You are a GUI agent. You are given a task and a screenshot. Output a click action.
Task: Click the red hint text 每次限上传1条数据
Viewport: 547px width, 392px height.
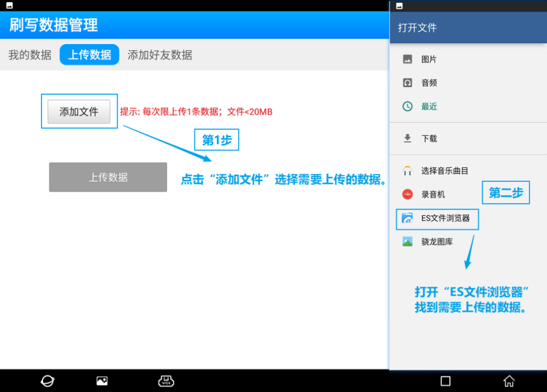(181, 111)
